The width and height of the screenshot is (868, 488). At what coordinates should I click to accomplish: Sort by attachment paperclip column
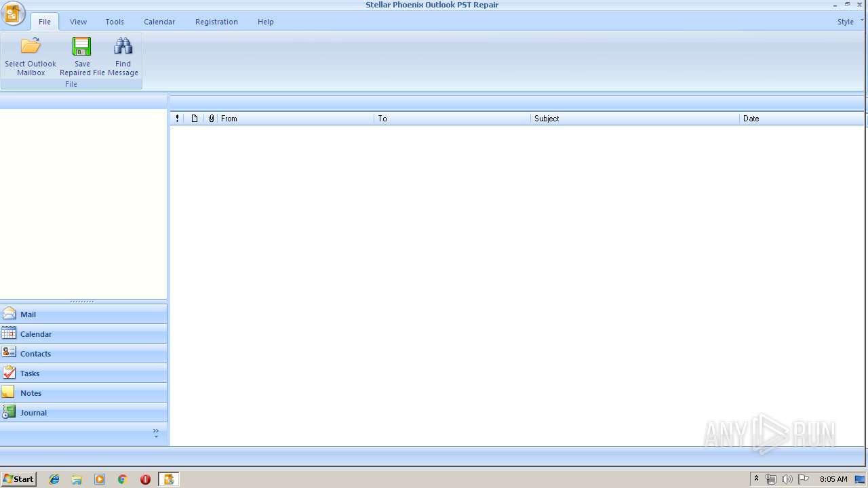click(x=211, y=119)
